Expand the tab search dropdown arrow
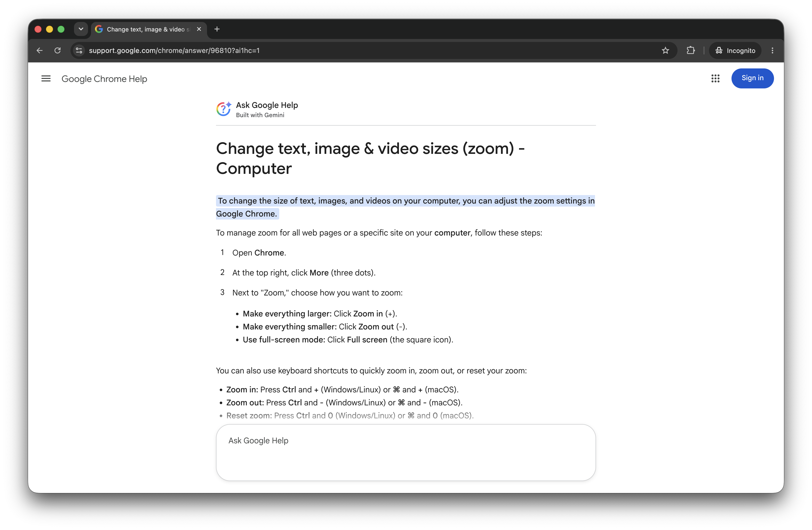This screenshot has width=812, height=530. tap(81, 29)
